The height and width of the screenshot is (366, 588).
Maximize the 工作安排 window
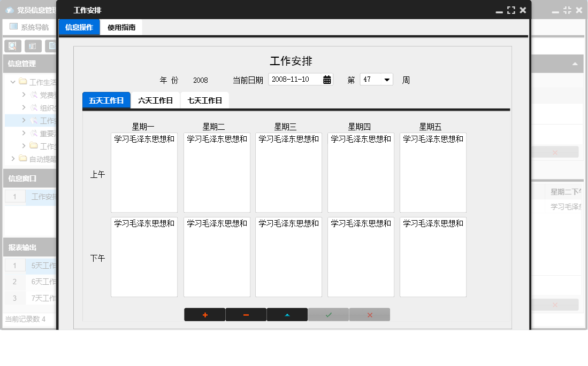tap(511, 9)
